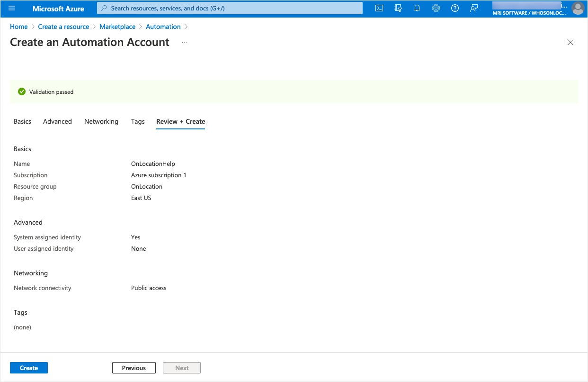Go to Create a resource breadcrumb
Viewport: 588px width, 382px height.
63,27
